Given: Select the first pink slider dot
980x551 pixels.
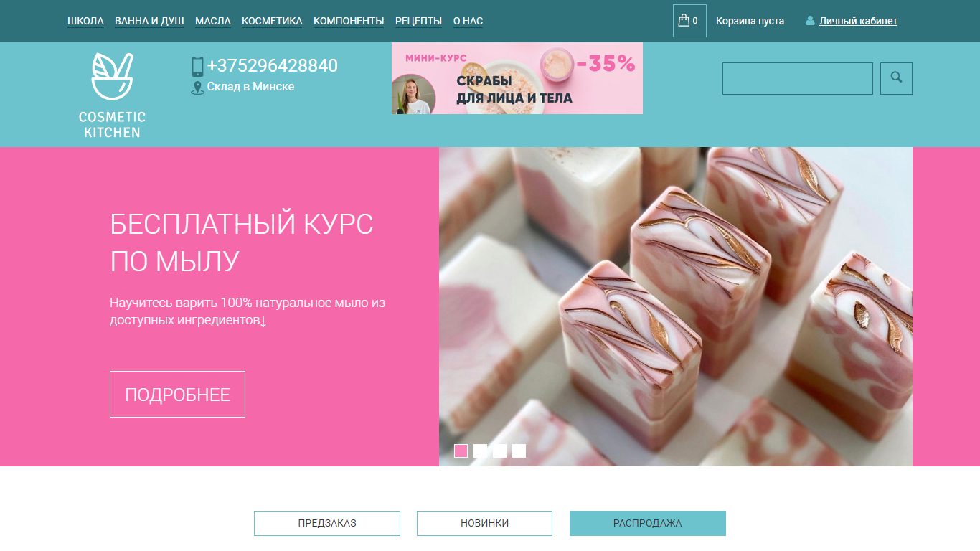Looking at the screenshot, I should [461, 451].
